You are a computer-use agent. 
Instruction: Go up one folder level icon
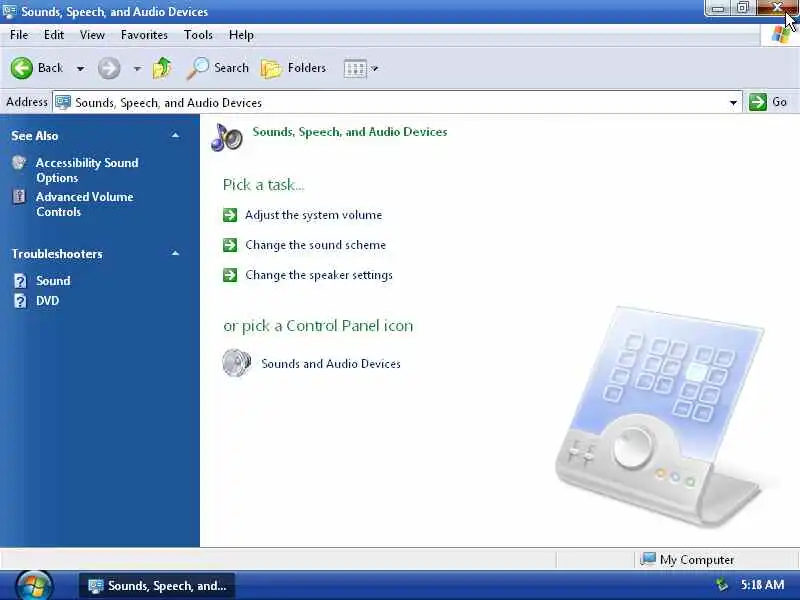click(162, 68)
